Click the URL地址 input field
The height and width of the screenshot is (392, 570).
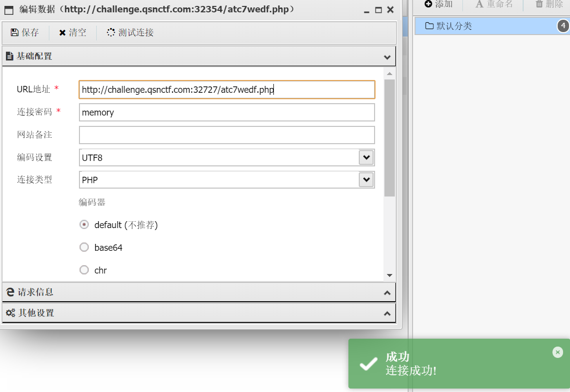pyautogui.click(x=227, y=89)
